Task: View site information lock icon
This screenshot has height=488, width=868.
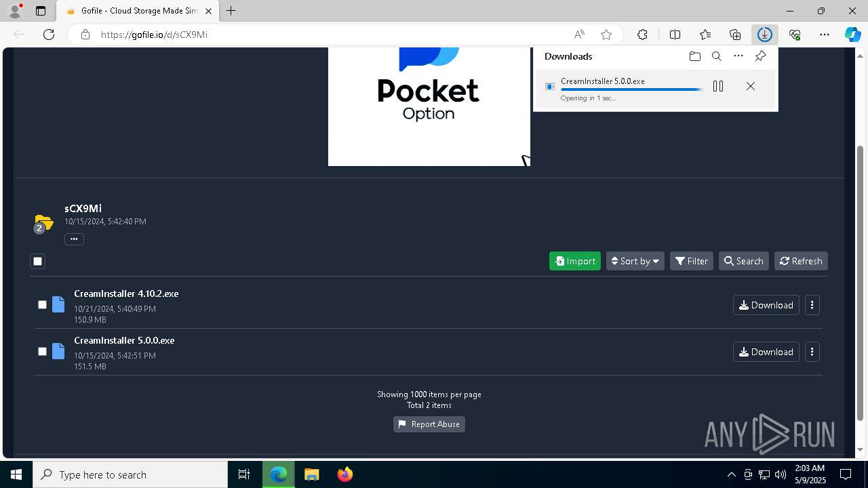Action: point(85,35)
